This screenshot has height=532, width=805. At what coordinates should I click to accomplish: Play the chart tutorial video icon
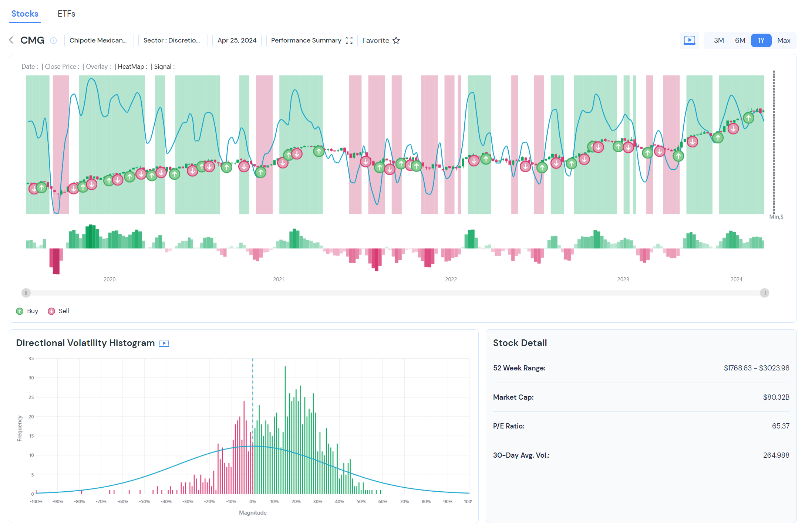pos(690,40)
